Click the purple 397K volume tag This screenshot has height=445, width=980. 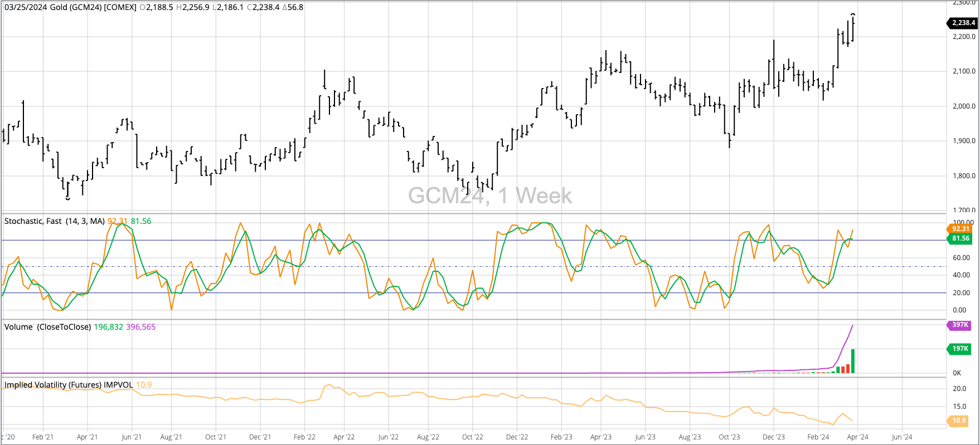pyautogui.click(x=959, y=325)
